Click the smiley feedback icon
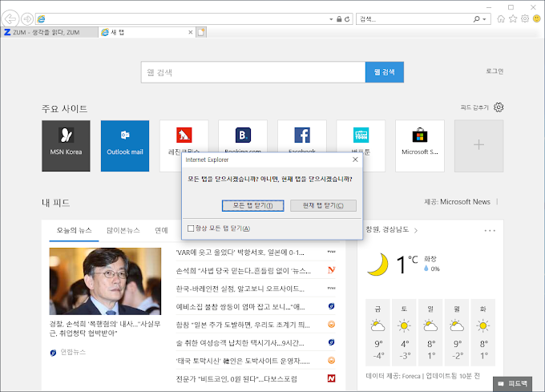 (x=537, y=18)
